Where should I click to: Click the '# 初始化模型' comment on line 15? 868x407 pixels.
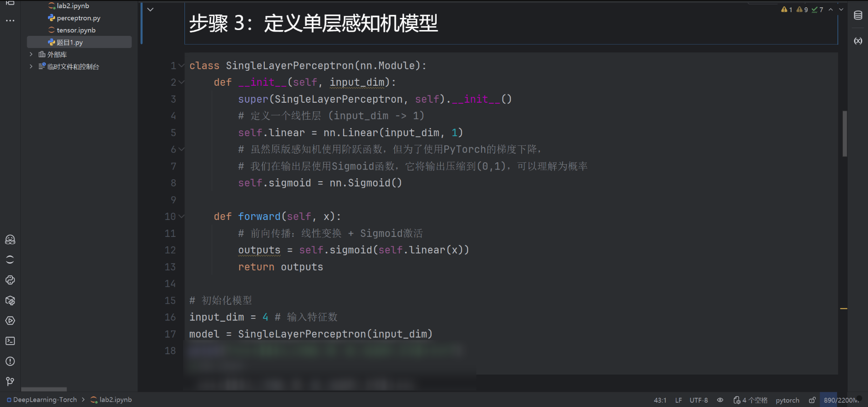(220, 300)
